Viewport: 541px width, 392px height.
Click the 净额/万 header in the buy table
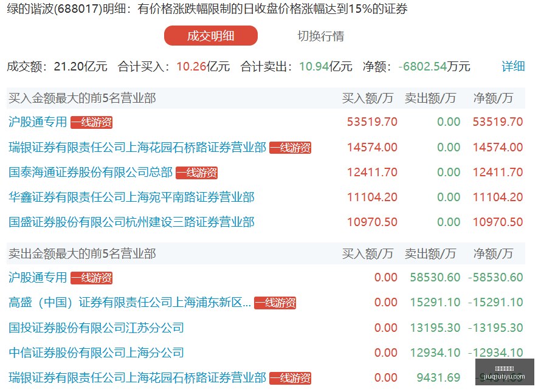[x=493, y=98]
